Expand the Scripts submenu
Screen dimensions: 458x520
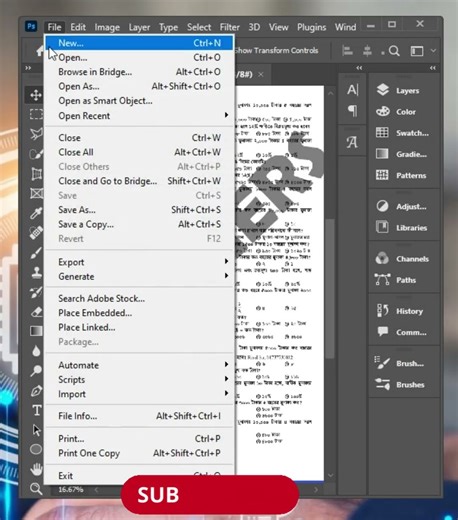(x=139, y=379)
